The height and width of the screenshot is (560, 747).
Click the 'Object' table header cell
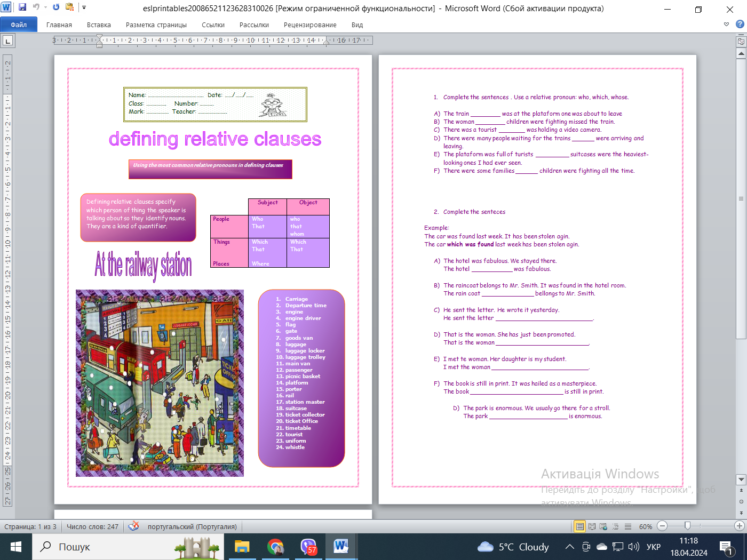tap(308, 206)
